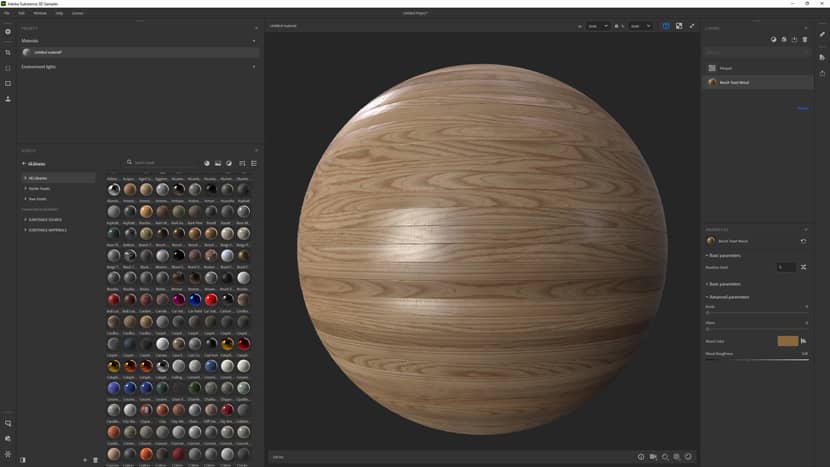Select the bright red sphere material thumbnail

211,300
